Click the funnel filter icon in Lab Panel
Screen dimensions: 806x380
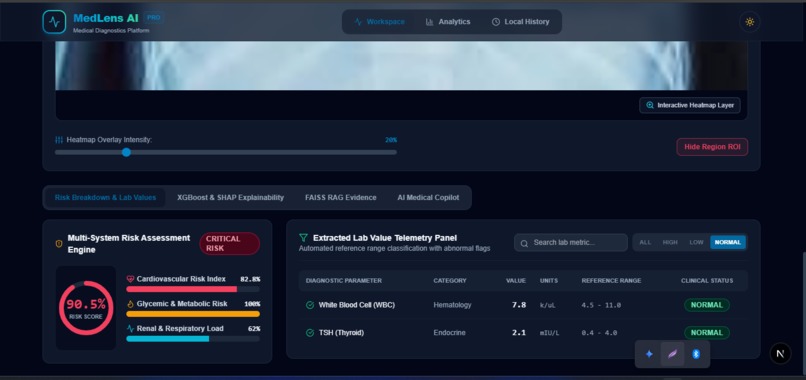click(303, 238)
